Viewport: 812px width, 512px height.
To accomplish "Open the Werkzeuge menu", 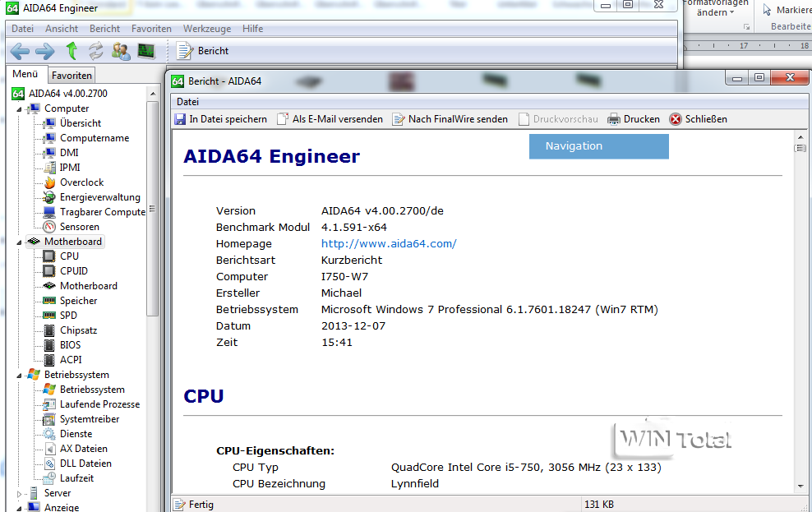I will pos(207,29).
